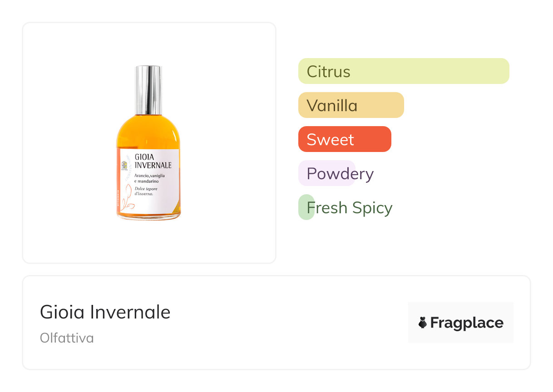Click the word Citrus in the top bar
This screenshot has width=553, height=392.
pyautogui.click(x=328, y=72)
